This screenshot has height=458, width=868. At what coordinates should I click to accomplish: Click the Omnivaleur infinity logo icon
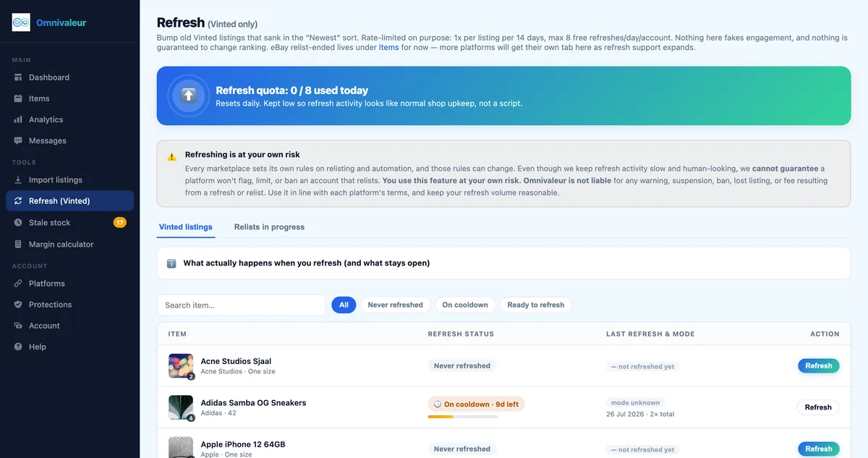point(21,22)
